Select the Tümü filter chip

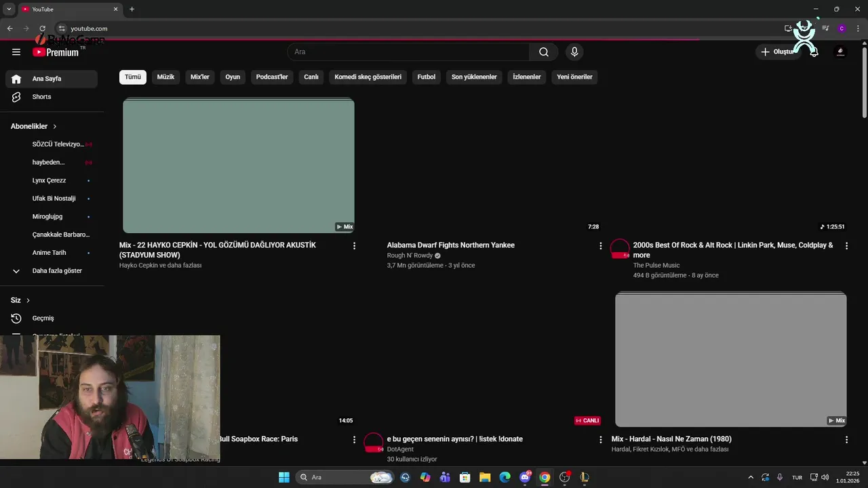point(133,77)
